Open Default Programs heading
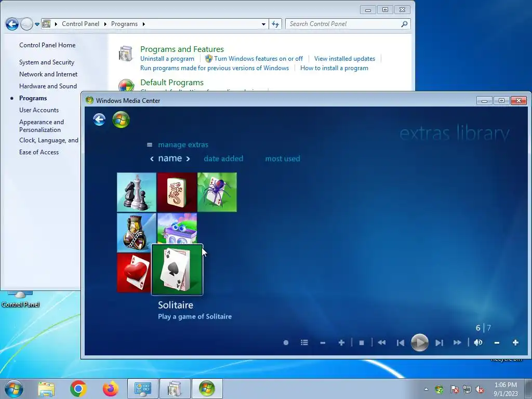This screenshot has width=532, height=399. (x=172, y=83)
